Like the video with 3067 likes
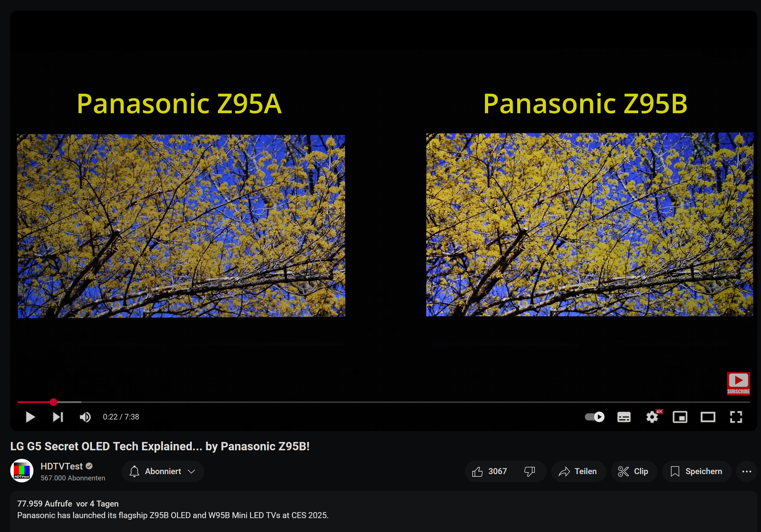 (489, 471)
